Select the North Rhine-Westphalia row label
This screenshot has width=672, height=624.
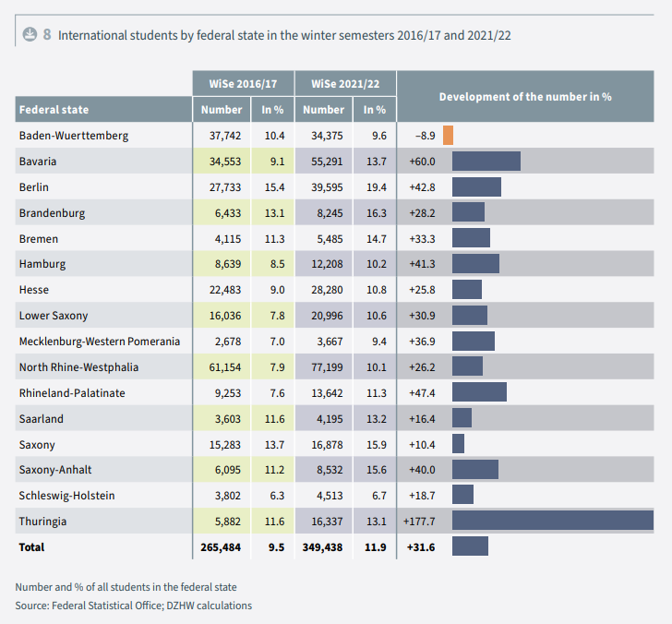click(x=78, y=367)
